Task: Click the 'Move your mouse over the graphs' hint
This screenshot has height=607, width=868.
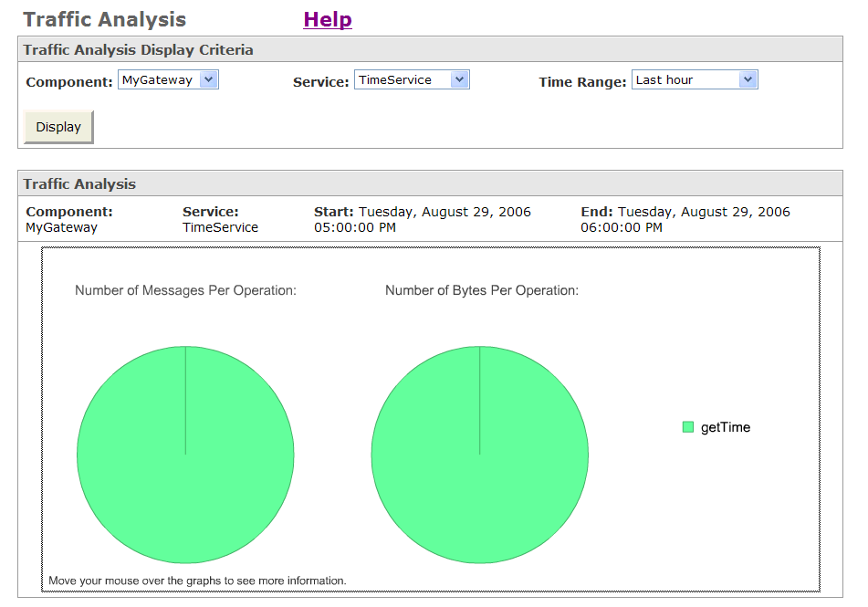Action: click(197, 581)
